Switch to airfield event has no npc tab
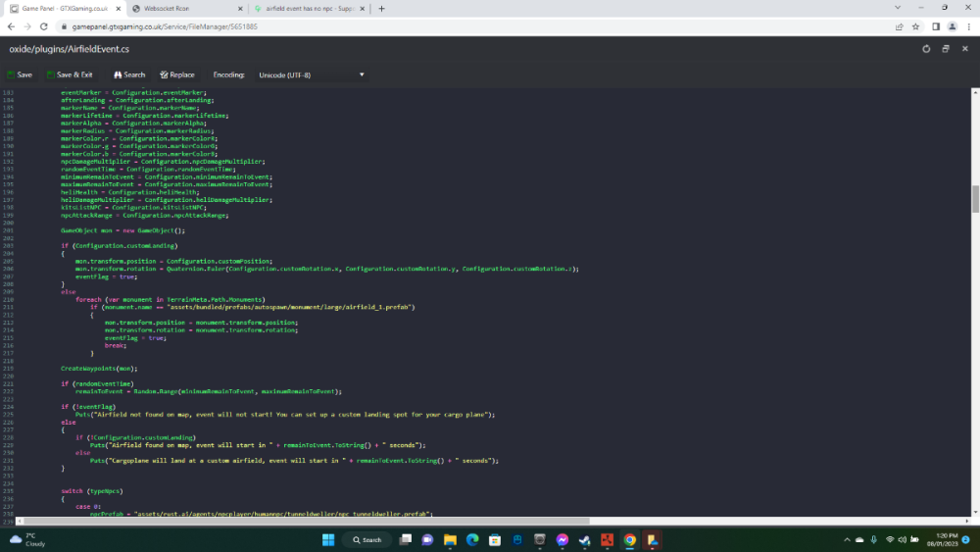980x552 pixels. (x=310, y=9)
